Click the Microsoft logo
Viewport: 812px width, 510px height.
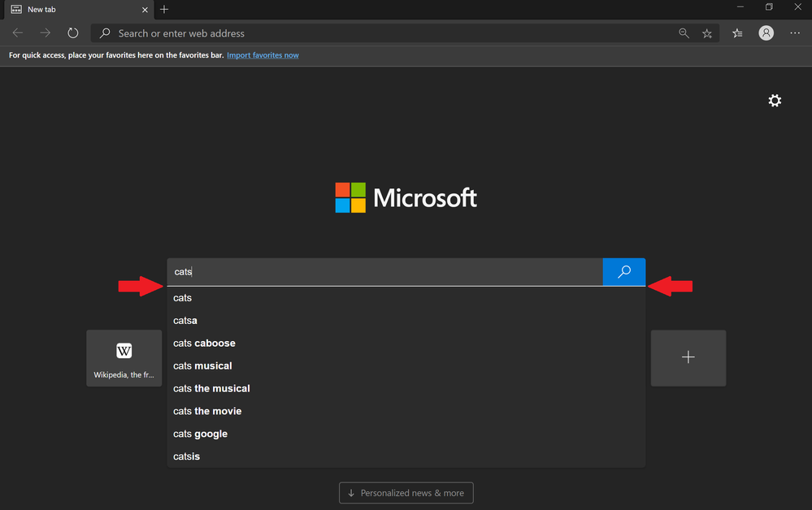pyautogui.click(x=406, y=197)
